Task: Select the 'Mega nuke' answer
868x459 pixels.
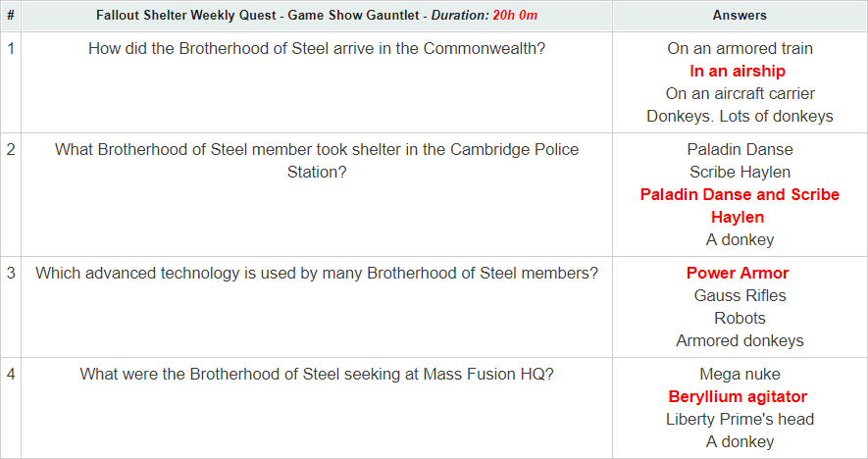Action: tap(740, 374)
